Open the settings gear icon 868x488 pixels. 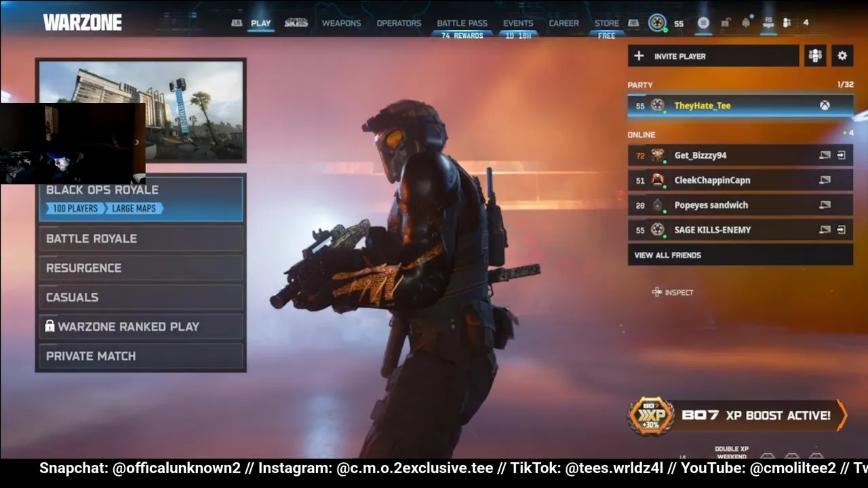pyautogui.click(x=842, y=56)
